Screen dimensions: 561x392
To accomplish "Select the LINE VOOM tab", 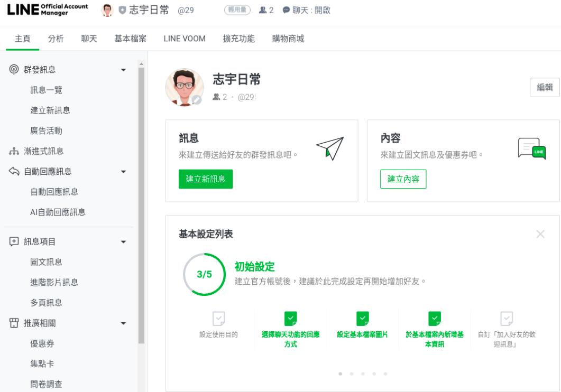I will (x=185, y=39).
